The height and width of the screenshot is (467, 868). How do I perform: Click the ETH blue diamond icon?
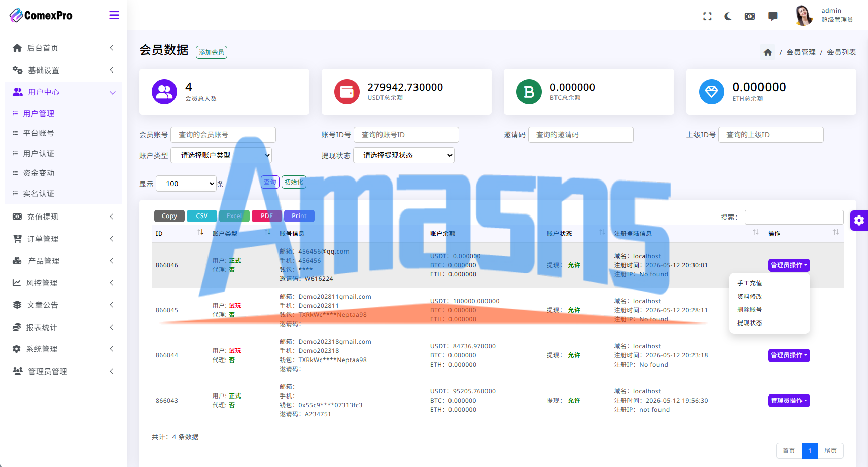(712, 92)
